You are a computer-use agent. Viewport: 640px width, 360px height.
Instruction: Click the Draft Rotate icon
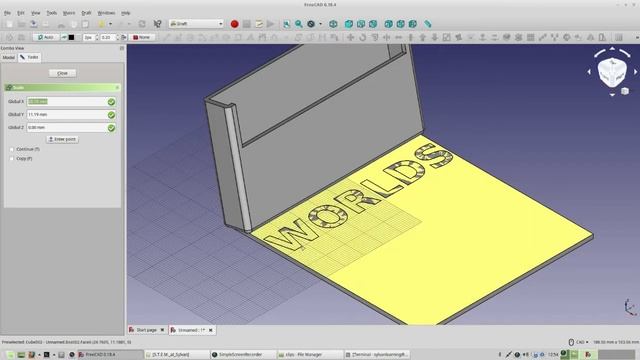tap(362, 37)
